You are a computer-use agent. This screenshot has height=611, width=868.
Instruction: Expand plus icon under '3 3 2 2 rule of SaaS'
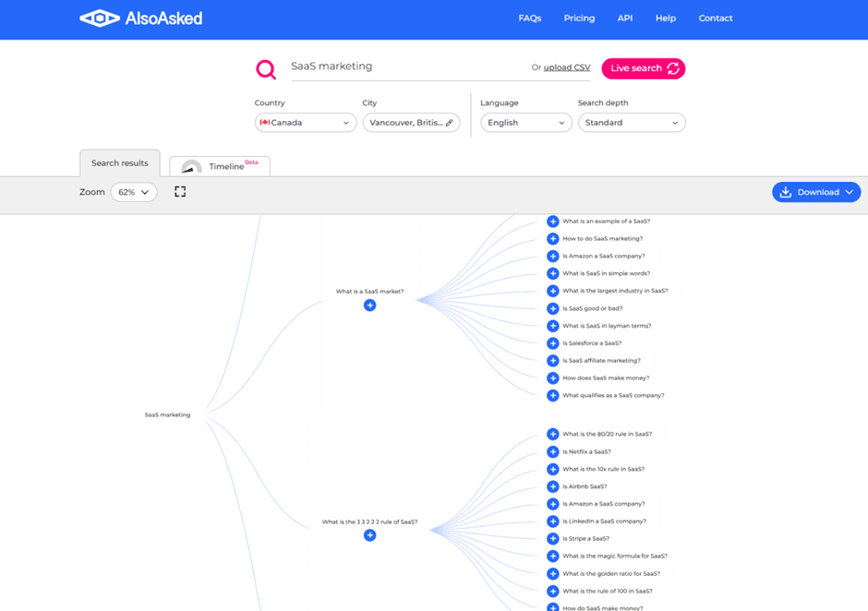tap(369, 535)
